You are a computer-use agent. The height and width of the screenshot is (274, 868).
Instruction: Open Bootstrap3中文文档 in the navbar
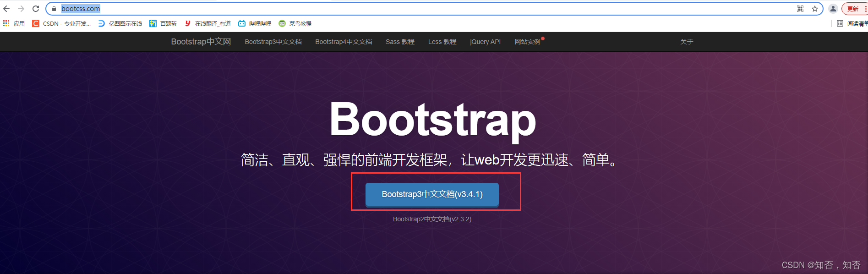(x=273, y=42)
